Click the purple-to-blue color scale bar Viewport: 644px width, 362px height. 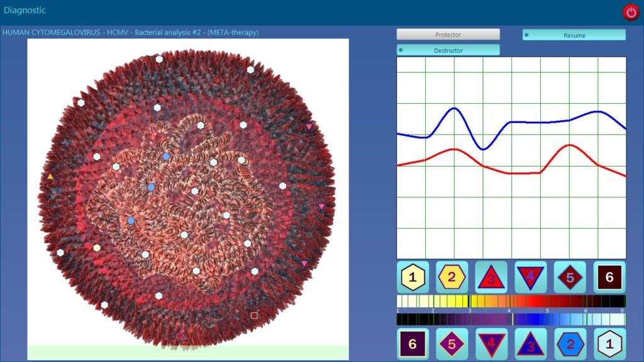click(x=511, y=319)
